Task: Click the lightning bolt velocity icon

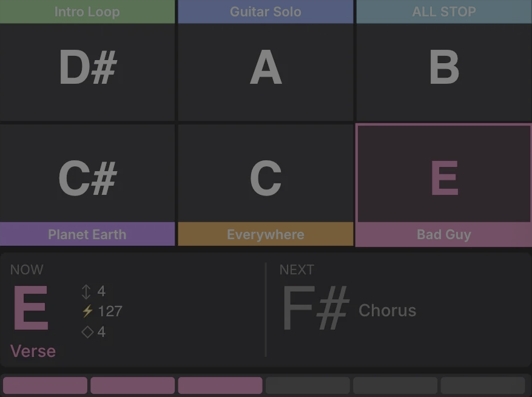Action: click(x=87, y=311)
